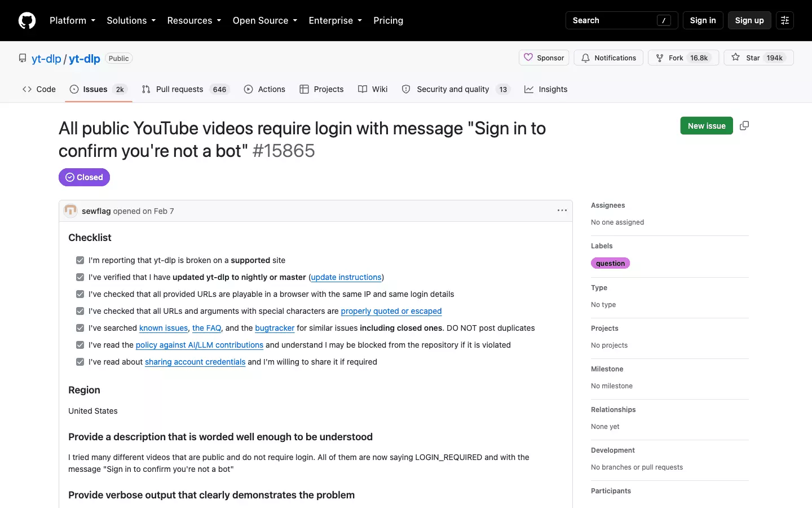The height and width of the screenshot is (508, 812).
Task: Toggle the 'broken on a supported site' checkbox
Action: click(x=80, y=260)
